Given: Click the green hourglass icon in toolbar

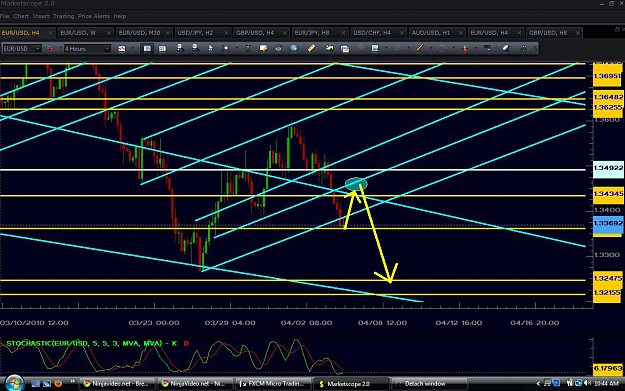Looking at the screenshot, I should tap(248, 48).
